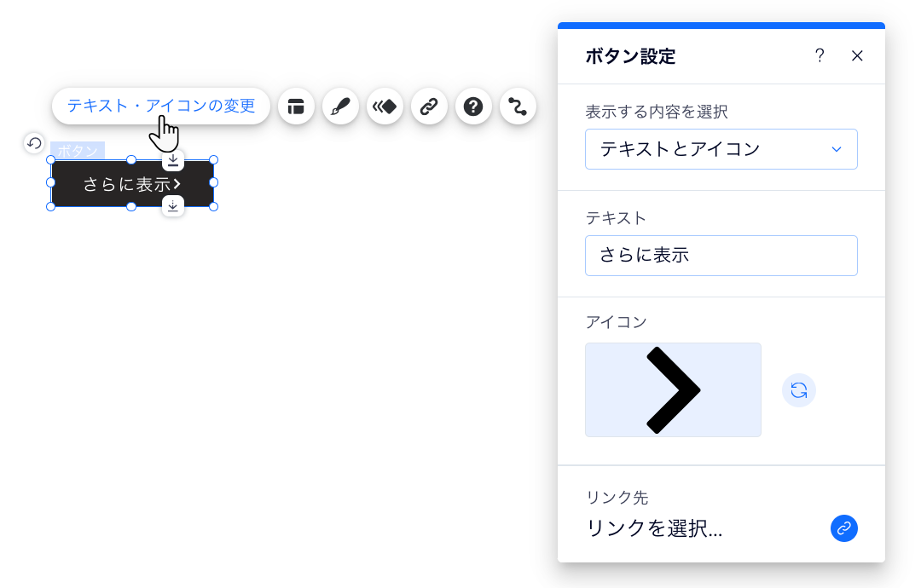Click the 表示する内容を選択 label

tap(657, 112)
